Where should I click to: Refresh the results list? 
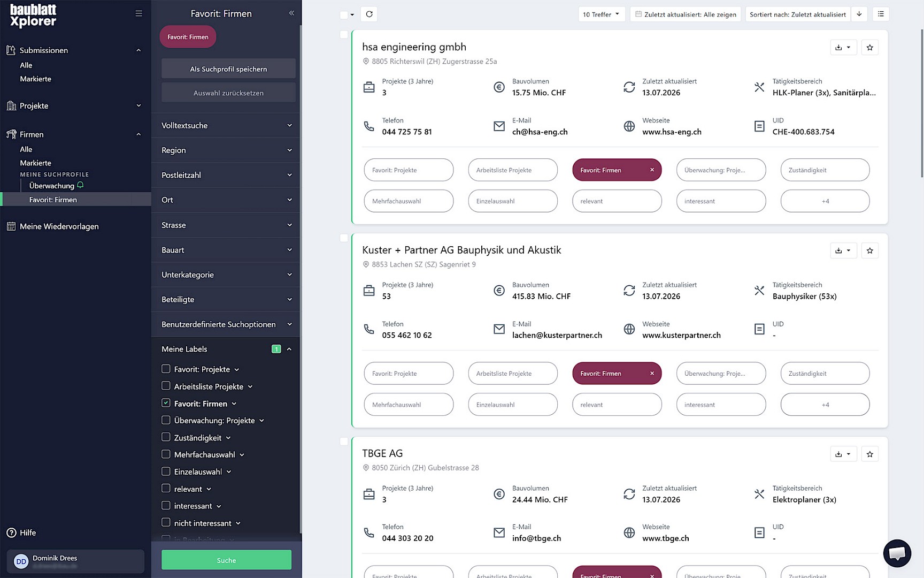tap(369, 14)
